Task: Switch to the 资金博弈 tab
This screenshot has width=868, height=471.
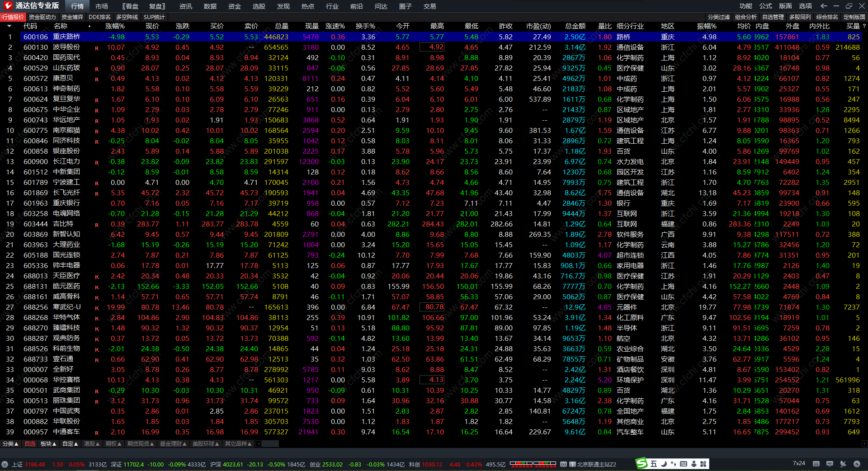Action: point(72,17)
